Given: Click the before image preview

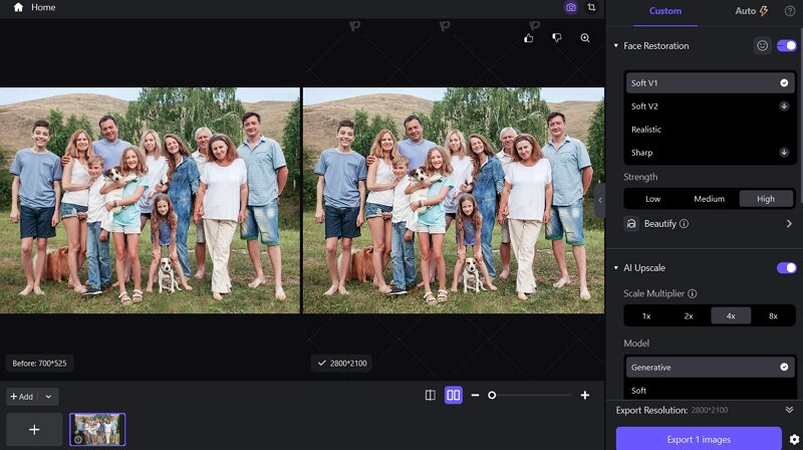Looking at the screenshot, I should 150,200.
